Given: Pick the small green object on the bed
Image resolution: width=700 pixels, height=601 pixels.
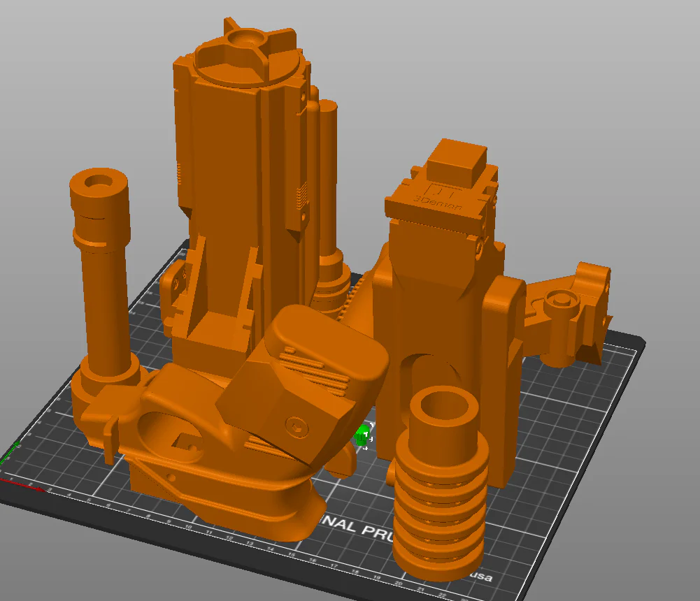Looking at the screenshot, I should pyautogui.click(x=363, y=435).
